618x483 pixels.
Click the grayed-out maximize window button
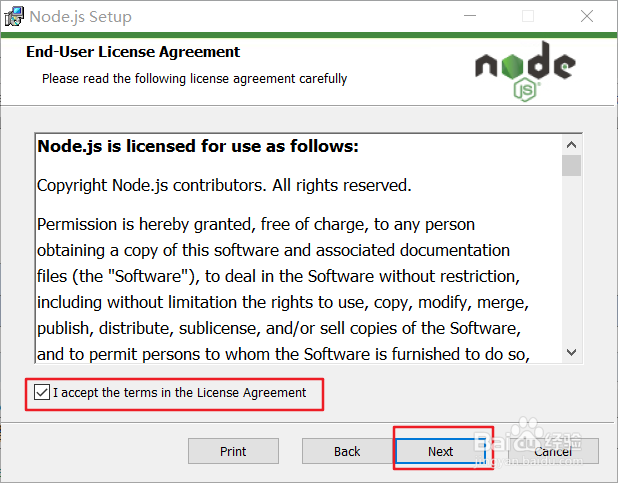(x=528, y=16)
